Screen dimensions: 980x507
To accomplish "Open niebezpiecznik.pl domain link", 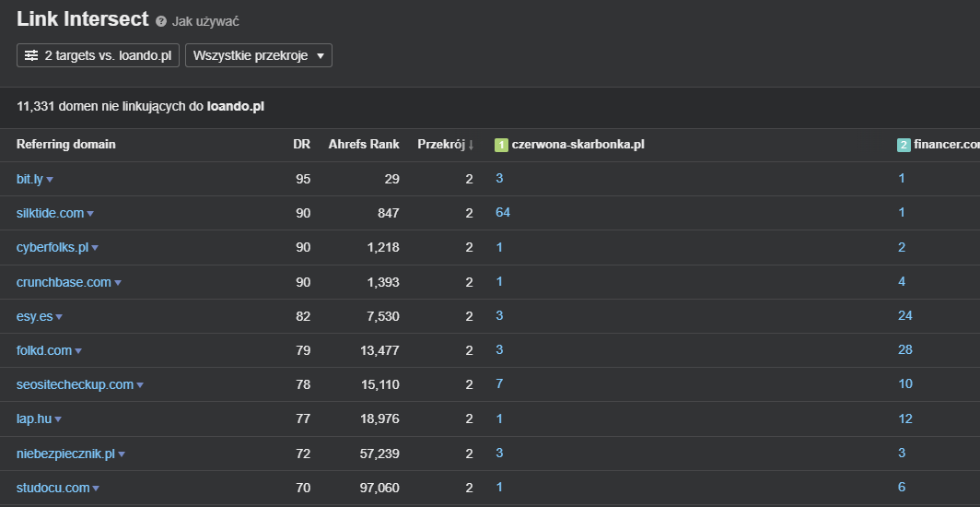I will click(x=65, y=454).
